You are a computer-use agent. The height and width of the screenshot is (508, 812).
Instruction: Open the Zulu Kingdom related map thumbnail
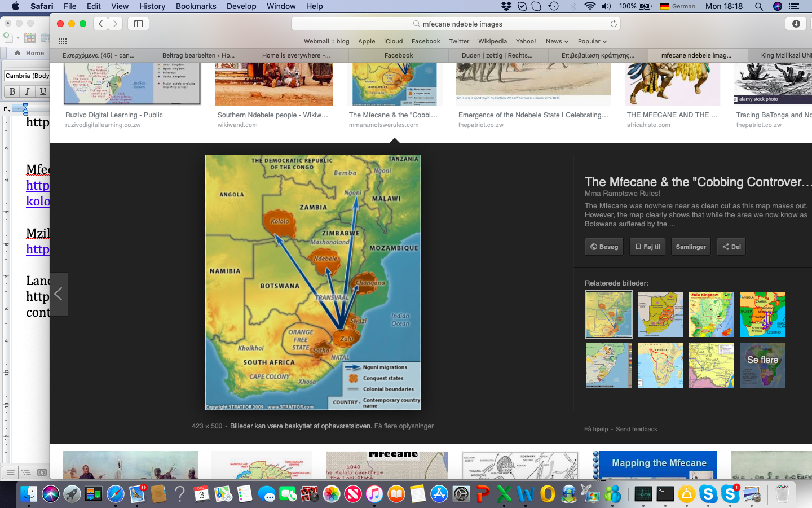tap(712, 314)
